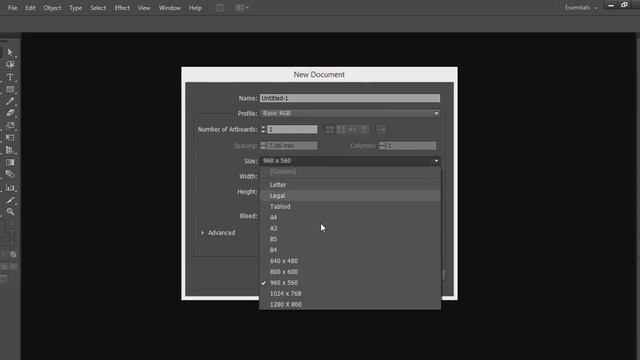Image resolution: width=640 pixels, height=360 pixels.
Task: Select the Zoom magnifier tool
Action: tap(10, 211)
